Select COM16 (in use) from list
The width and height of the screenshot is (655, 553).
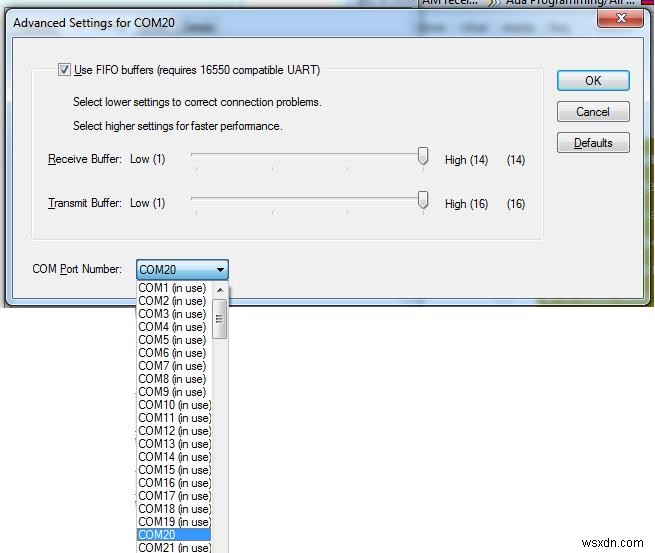tap(174, 483)
